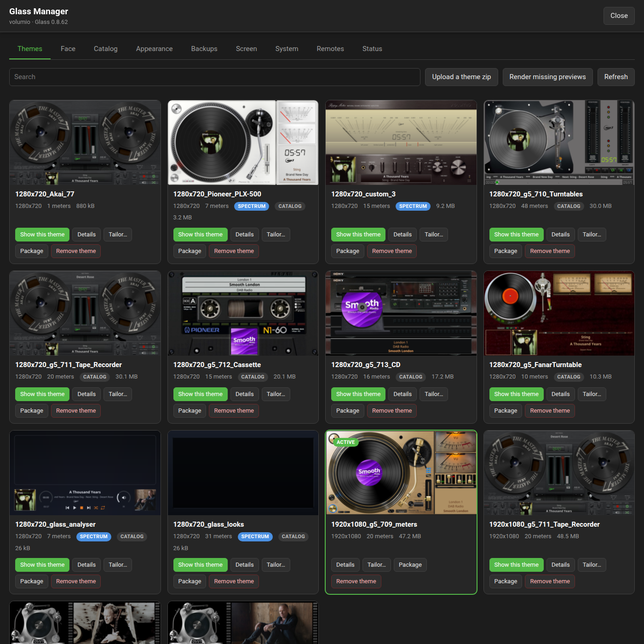Remove the Pioneer_PLX-500 theme

(234, 251)
